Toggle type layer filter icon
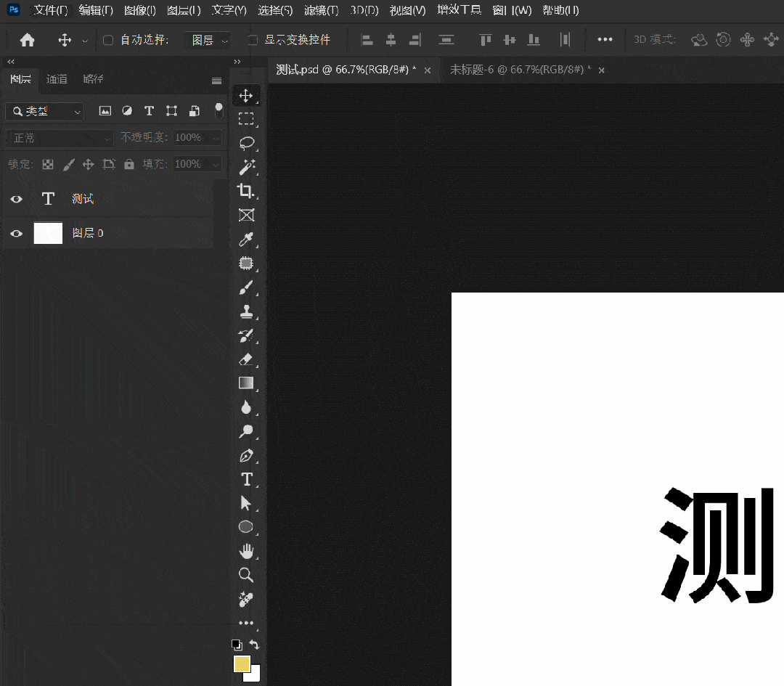Screen dimensions: 784x686 tap(149, 111)
